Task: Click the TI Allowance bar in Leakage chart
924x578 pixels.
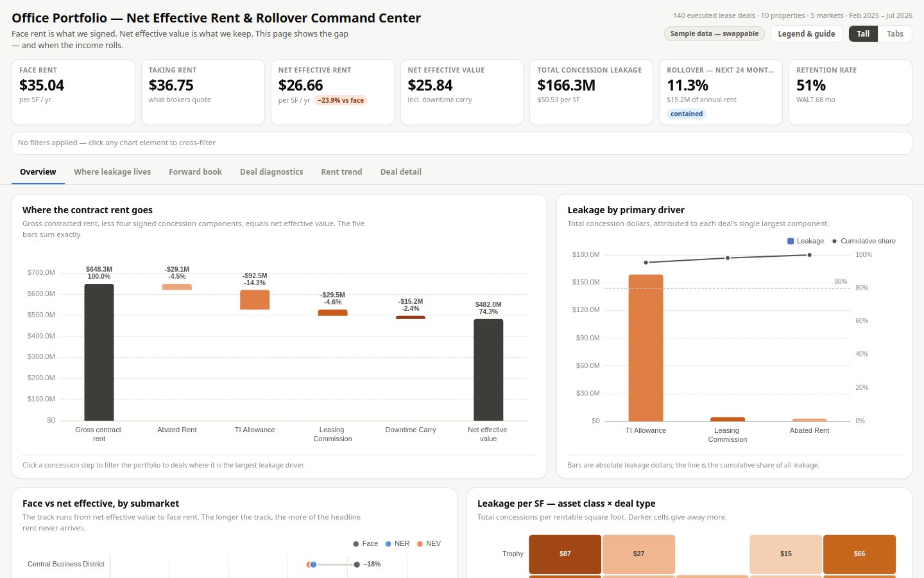Action: [646, 348]
